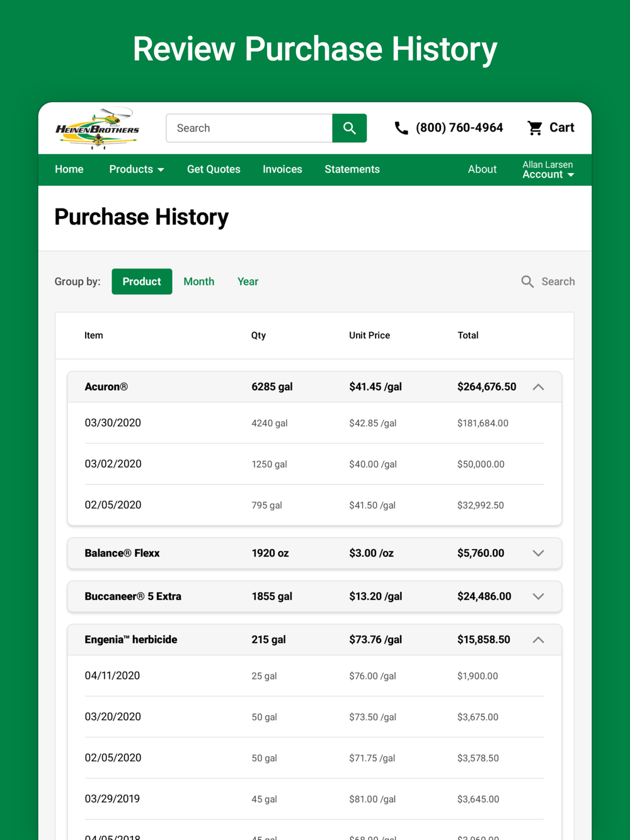The width and height of the screenshot is (630, 840).
Task: Click Search in purchase history toolbar
Action: (558, 281)
